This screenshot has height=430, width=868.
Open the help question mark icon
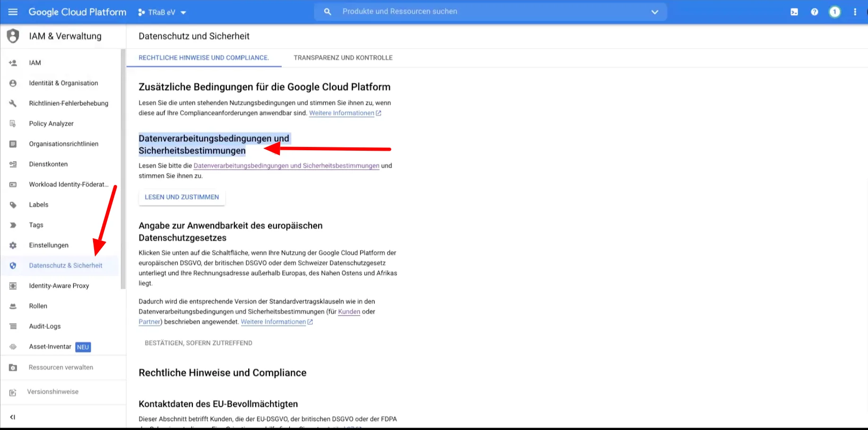coord(815,12)
